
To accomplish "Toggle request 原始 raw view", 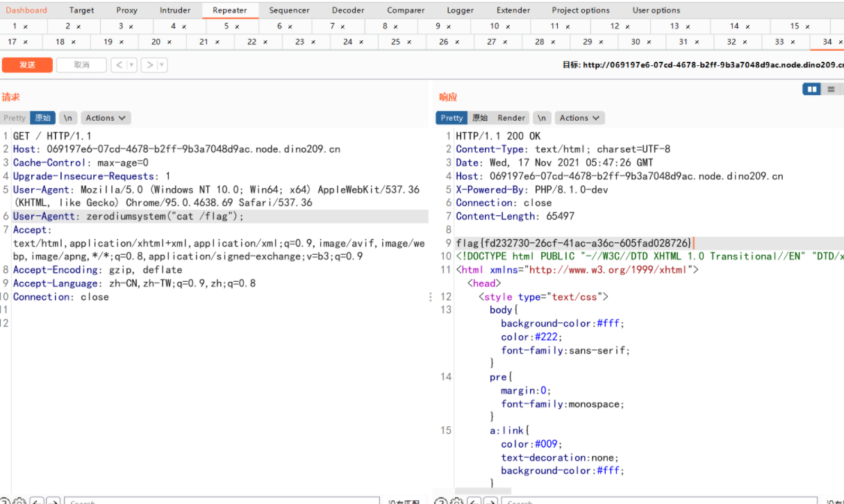I will [43, 118].
